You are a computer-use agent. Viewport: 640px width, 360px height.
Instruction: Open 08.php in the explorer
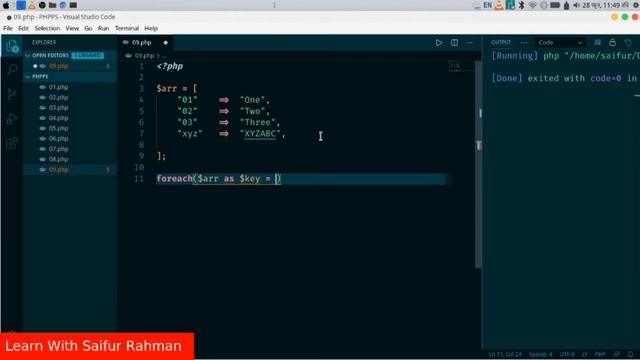pyautogui.click(x=58, y=159)
